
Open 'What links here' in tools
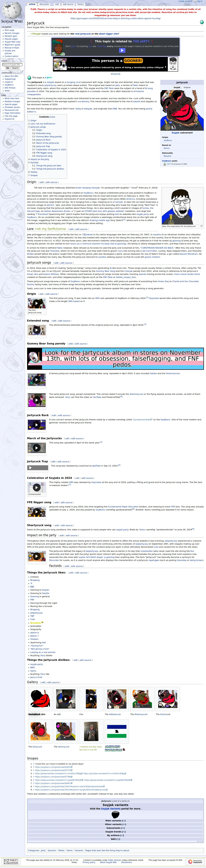12,98
